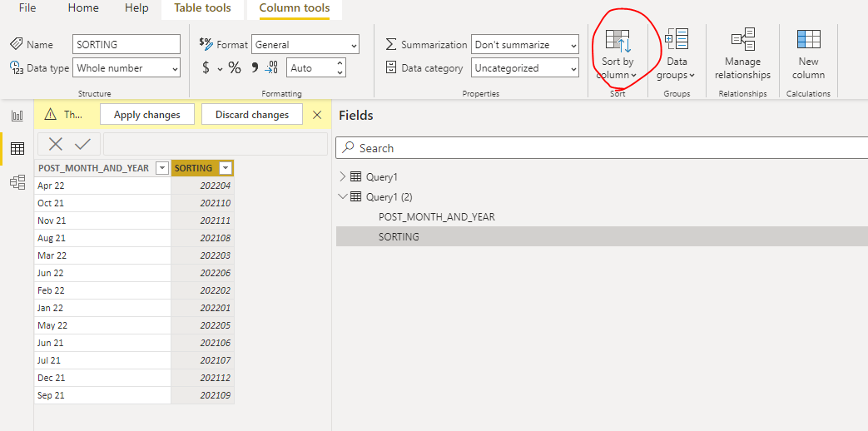Click the 202201 sorting value
The image size is (868, 431).
pos(202,308)
